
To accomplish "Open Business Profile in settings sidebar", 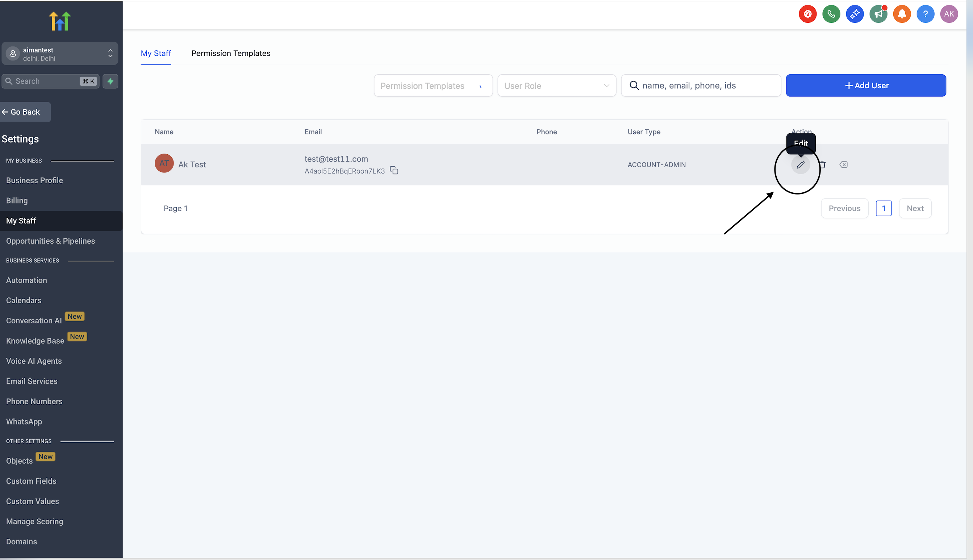I will (x=35, y=180).
